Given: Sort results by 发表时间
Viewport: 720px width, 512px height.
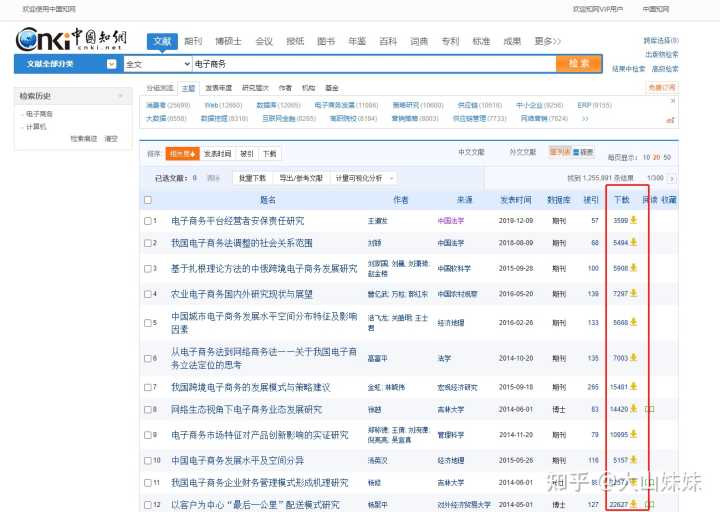Looking at the screenshot, I should click(218, 154).
